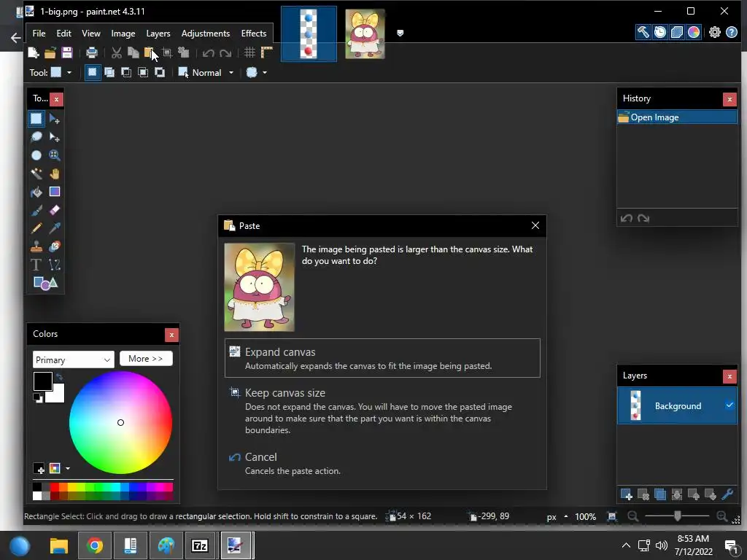Open the View menu

(91, 34)
